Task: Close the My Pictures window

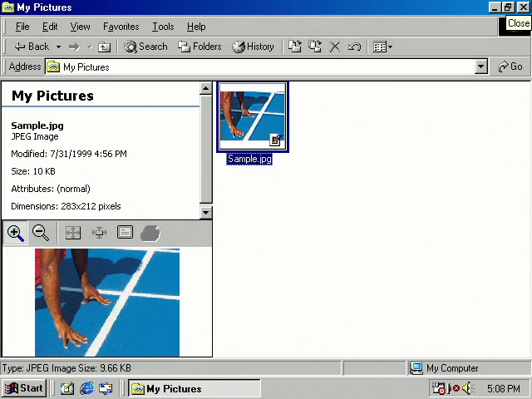Action: point(524,7)
